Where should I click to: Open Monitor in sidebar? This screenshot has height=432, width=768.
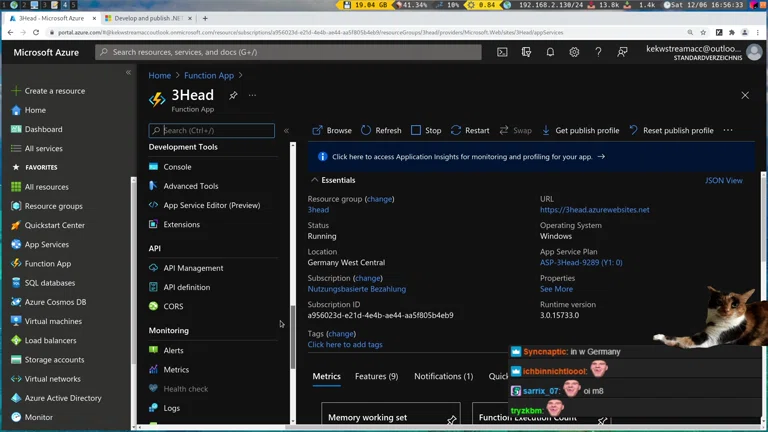point(38,417)
